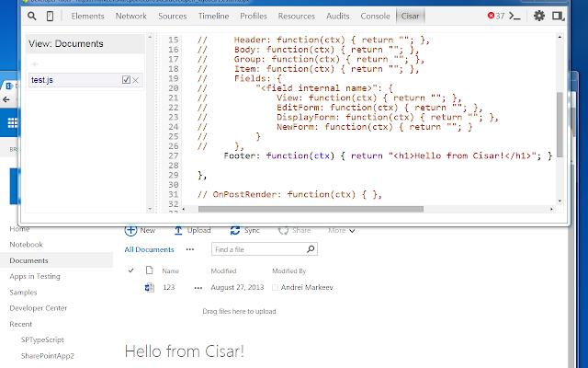Image resolution: width=588 pixels, height=368 pixels.
Task: Click the Share icon
Action: pyautogui.click(x=283, y=230)
